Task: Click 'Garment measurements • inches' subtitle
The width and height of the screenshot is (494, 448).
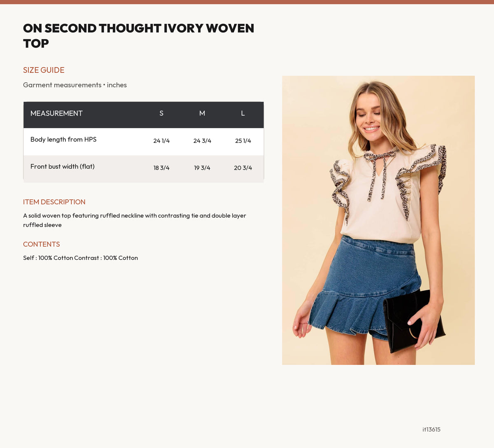Action: pos(75,85)
